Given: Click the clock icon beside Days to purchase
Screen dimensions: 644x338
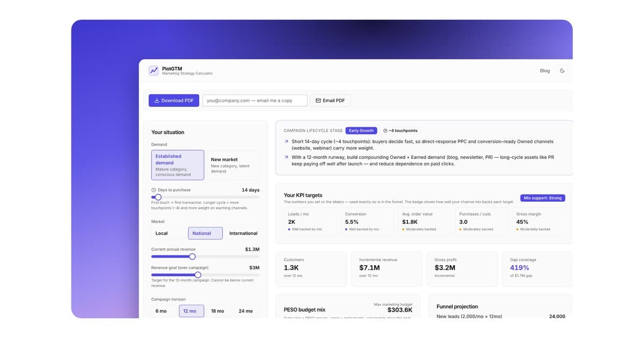Looking at the screenshot, I should coord(153,190).
